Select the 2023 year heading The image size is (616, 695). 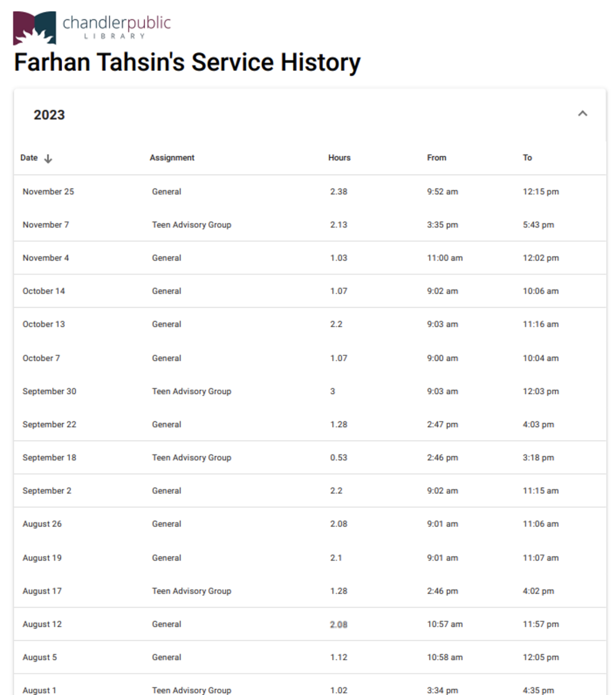click(x=49, y=115)
